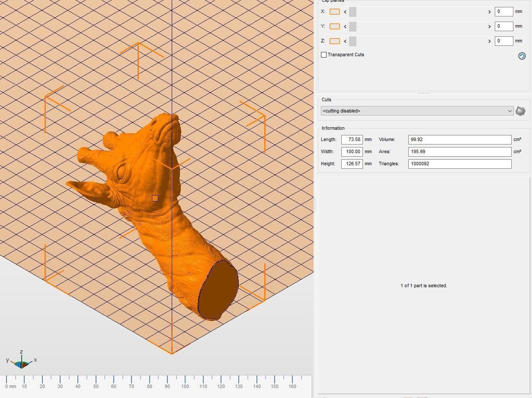Click the '0 mm' ruler label

(x=11, y=386)
